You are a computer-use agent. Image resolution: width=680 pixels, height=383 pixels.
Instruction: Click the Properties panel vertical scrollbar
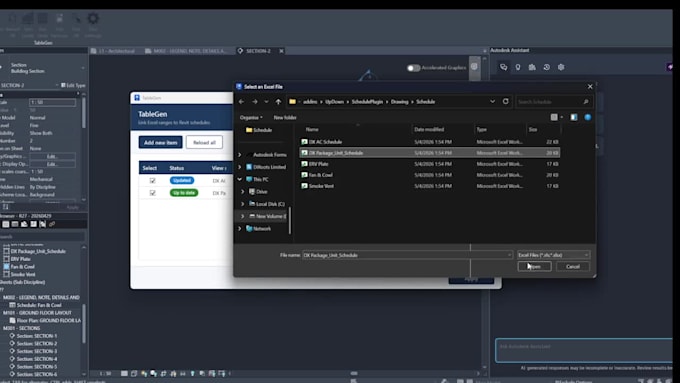tap(84, 113)
